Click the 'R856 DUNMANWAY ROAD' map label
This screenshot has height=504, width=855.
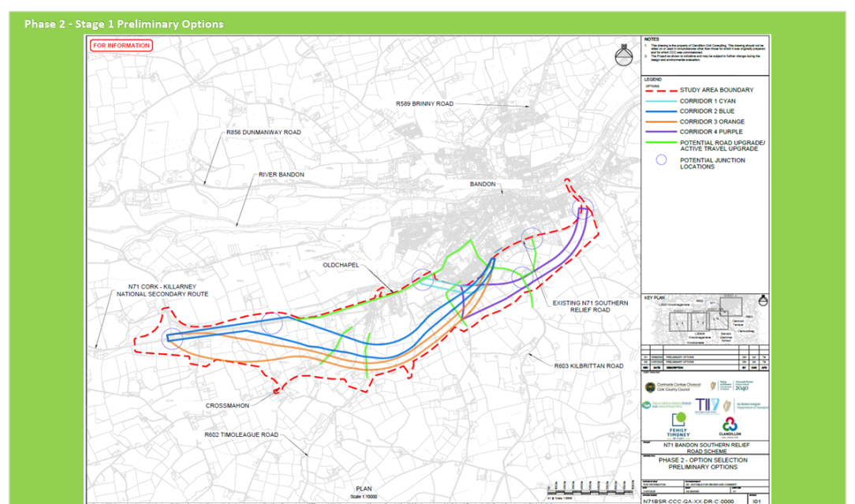coord(263,133)
